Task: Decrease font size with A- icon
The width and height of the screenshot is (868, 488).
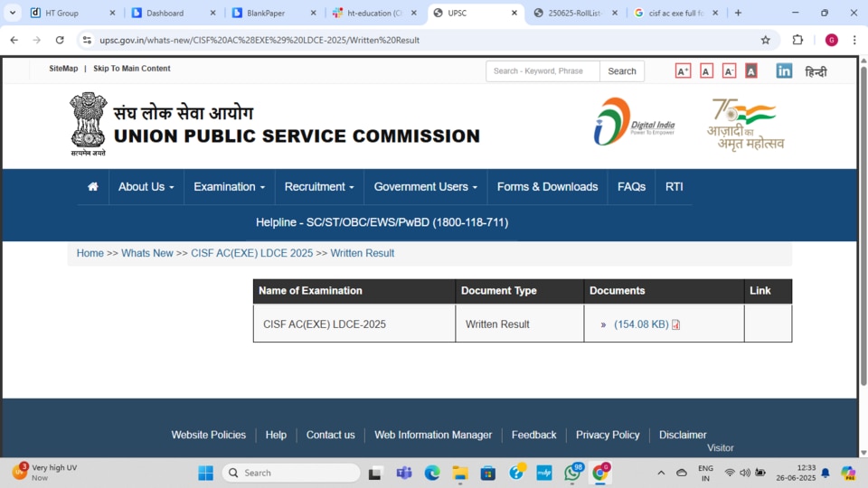Action: coord(729,70)
